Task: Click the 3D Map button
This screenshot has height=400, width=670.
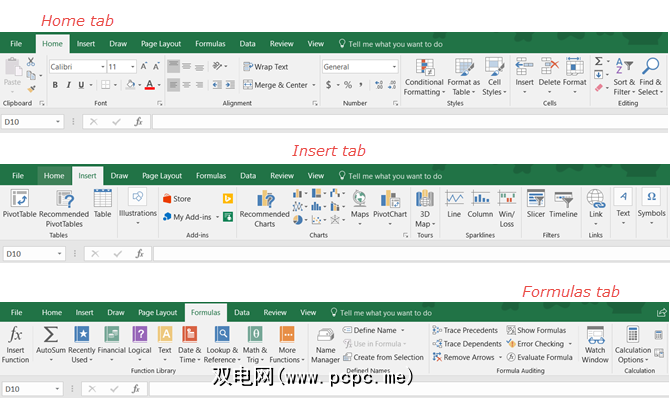Action: [x=425, y=209]
